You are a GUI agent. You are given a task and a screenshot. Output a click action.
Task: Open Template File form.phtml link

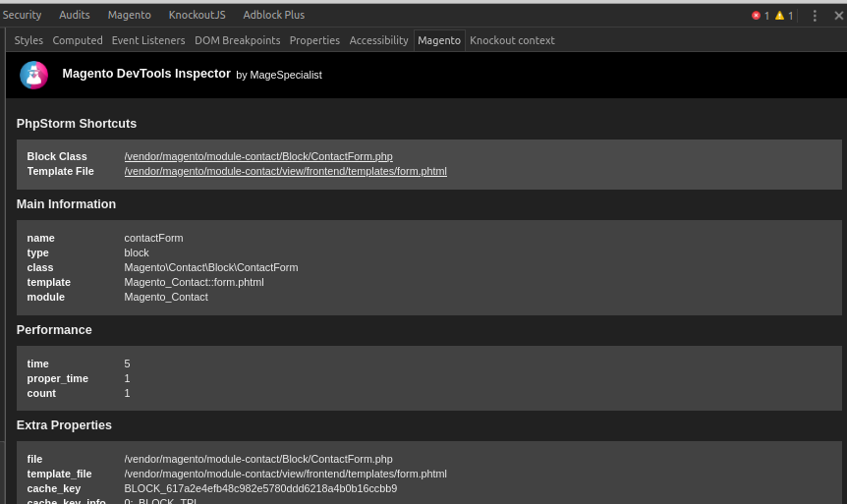point(285,171)
